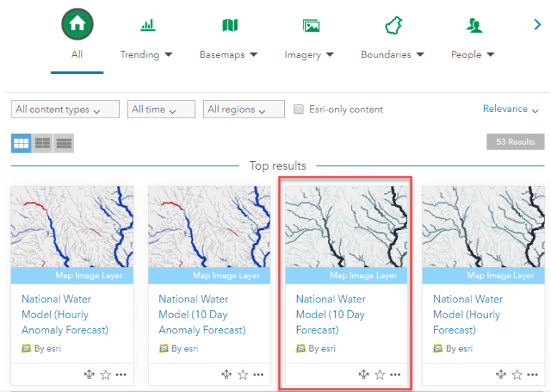
Task: Favorite the 10 Day Anomaly Forecast layer
Action: coord(242,375)
